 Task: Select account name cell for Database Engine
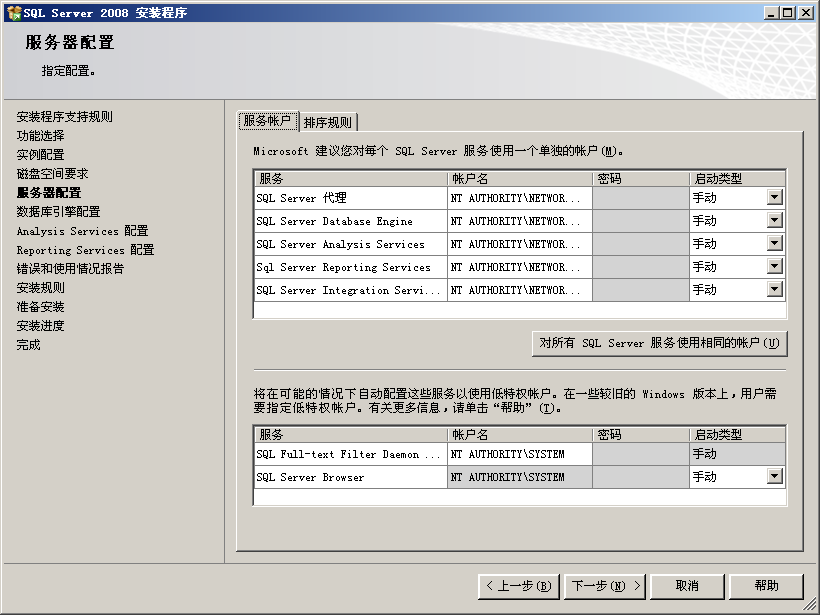(520, 221)
